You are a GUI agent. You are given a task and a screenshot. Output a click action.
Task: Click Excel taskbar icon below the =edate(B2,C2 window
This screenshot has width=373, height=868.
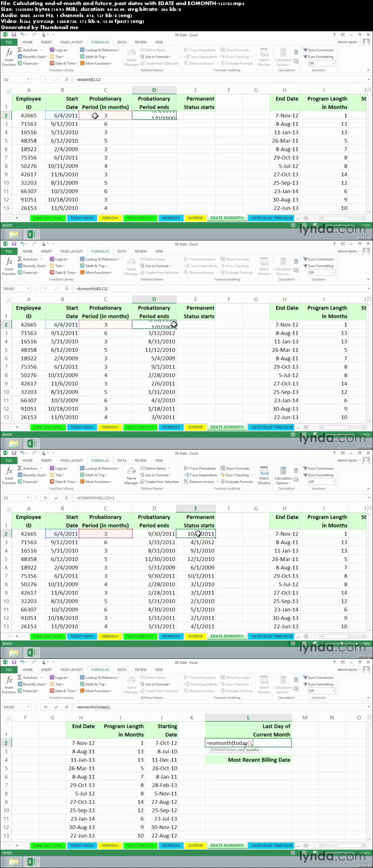click(x=32, y=234)
